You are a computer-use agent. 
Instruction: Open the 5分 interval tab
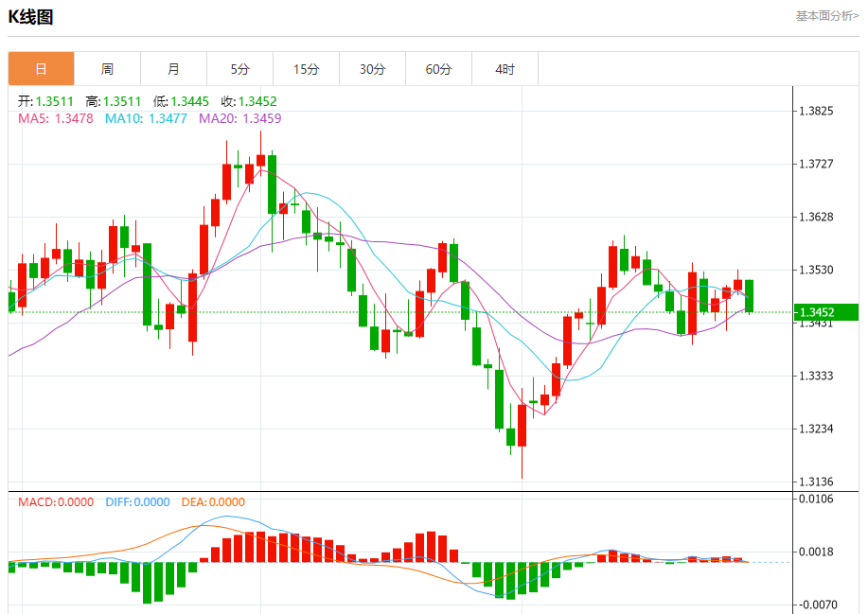pyautogui.click(x=239, y=69)
